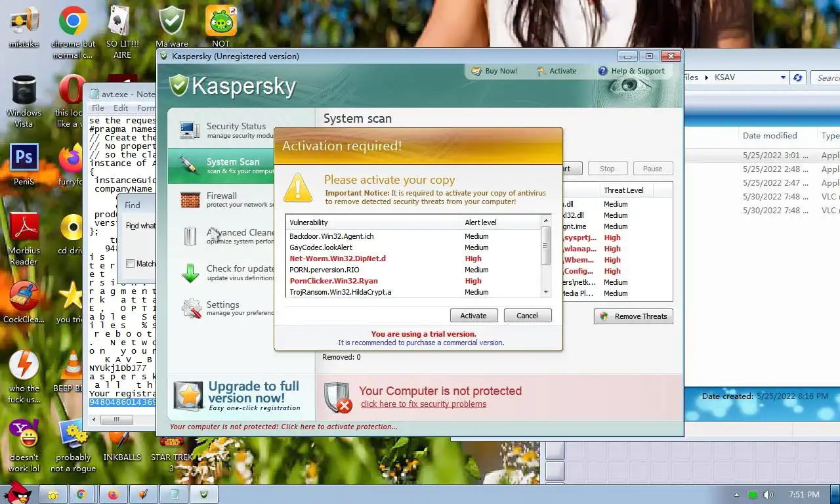Screen dimensions: 840x504
Task: Open the Explorer address bar dropdown arrow
Action: 783,77
